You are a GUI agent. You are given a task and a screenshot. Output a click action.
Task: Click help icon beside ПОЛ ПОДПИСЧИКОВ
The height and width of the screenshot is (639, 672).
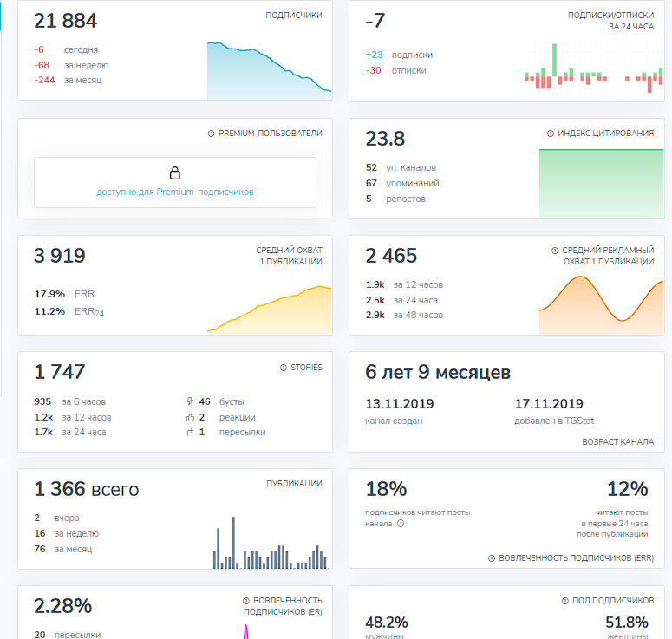(564, 601)
